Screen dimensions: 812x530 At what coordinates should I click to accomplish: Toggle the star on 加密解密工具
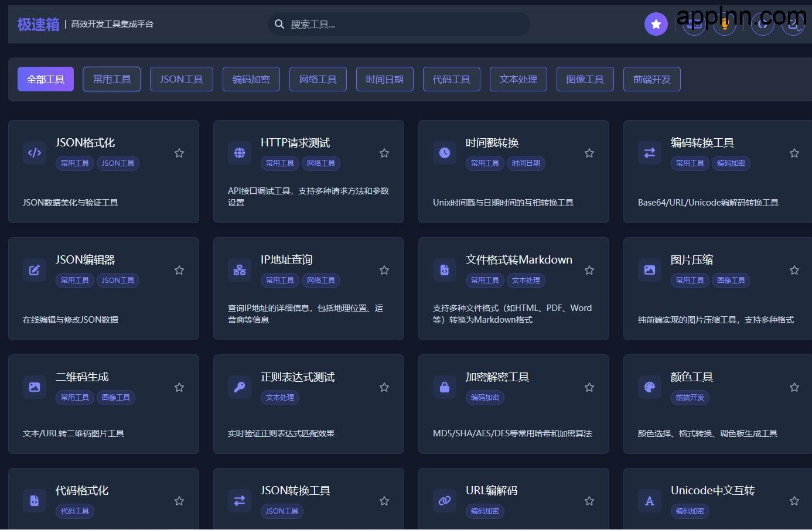[x=589, y=387]
